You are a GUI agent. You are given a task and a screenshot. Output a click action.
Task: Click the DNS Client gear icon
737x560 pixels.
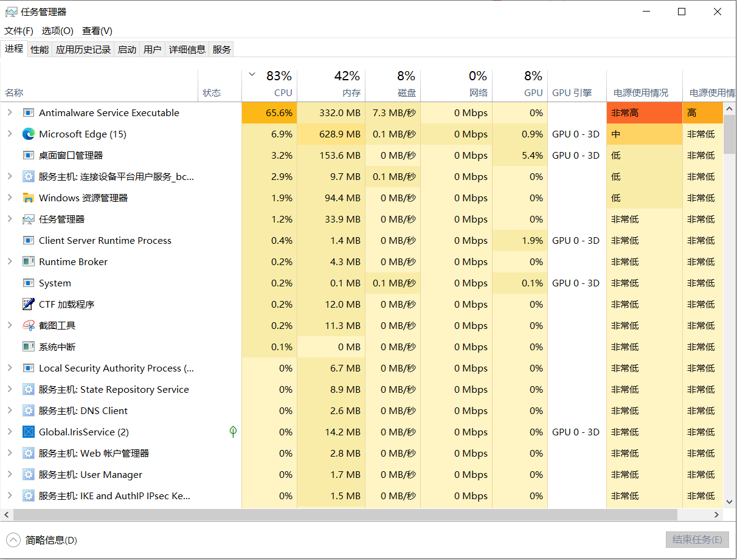tap(28, 410)
